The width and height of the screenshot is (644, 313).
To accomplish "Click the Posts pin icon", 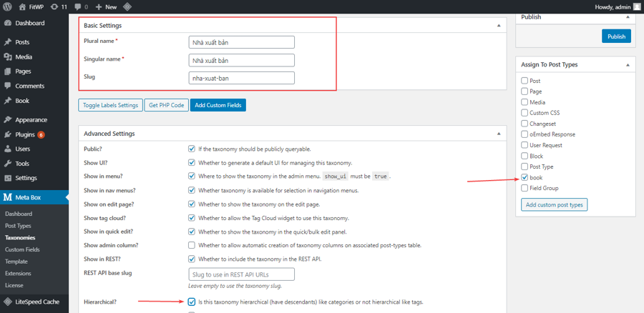I will click(x=7, y=42).
